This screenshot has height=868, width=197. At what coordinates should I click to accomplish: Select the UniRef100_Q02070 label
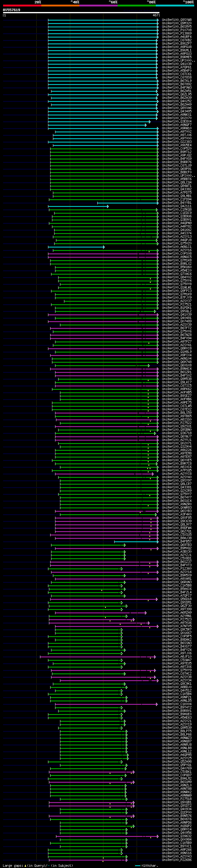(177, 118)
